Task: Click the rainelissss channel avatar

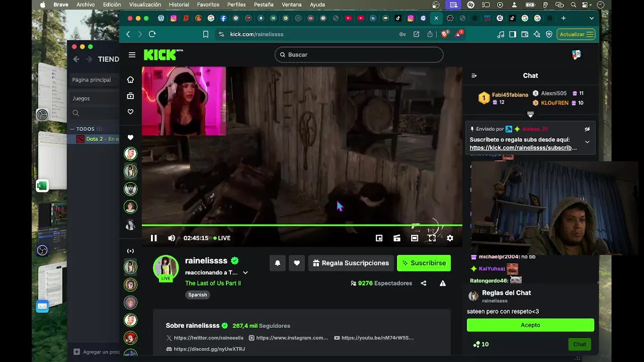Action: click(x=166, y=268)
